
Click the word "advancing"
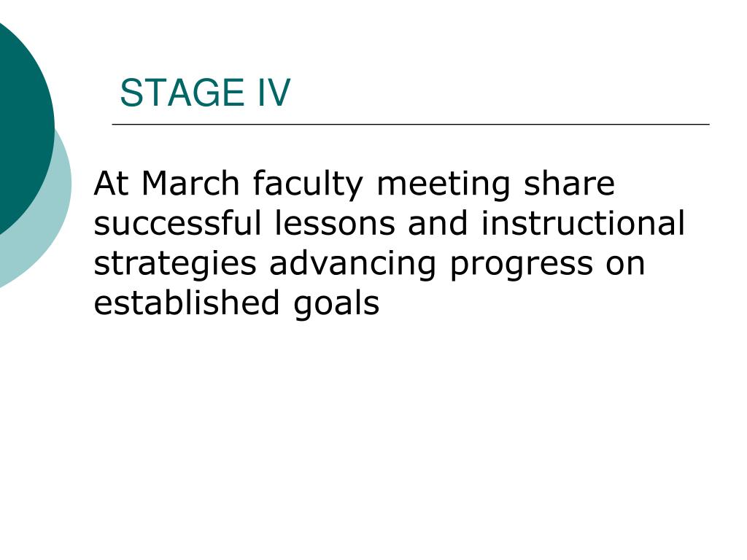pyautogui.click(x=352, y=265)
